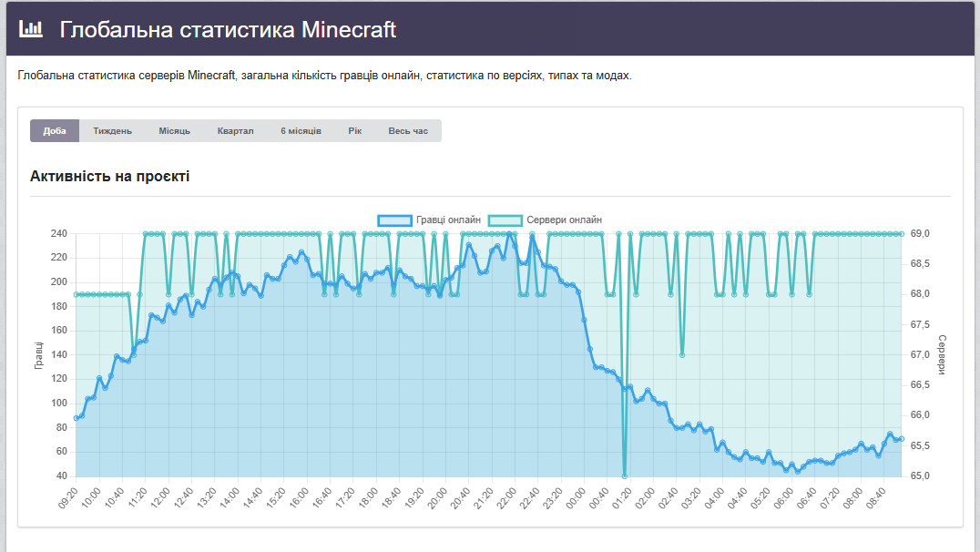Toggle the Сервери онлайн legend swatch
The height and width of the screenshot is (552, 980).
pyautogui.click(x=505, y=220)
